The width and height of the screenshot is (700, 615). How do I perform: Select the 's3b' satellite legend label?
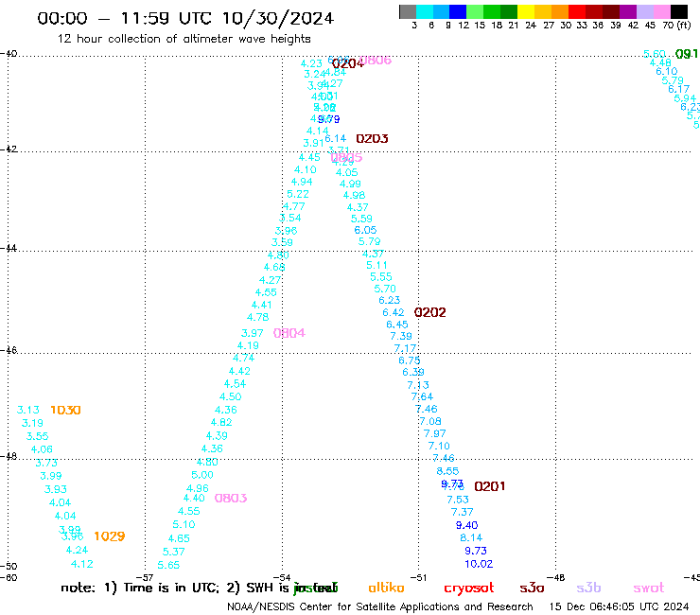click(588, 588)
